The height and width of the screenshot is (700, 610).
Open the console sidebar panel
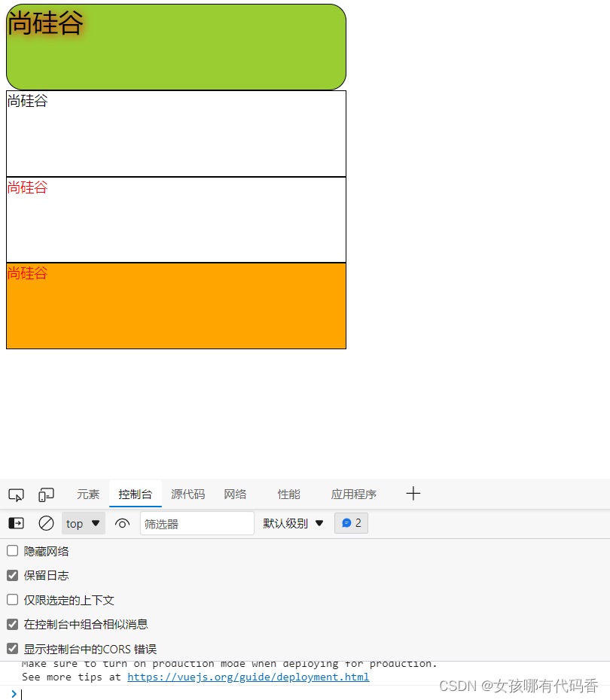coord(15,523)
